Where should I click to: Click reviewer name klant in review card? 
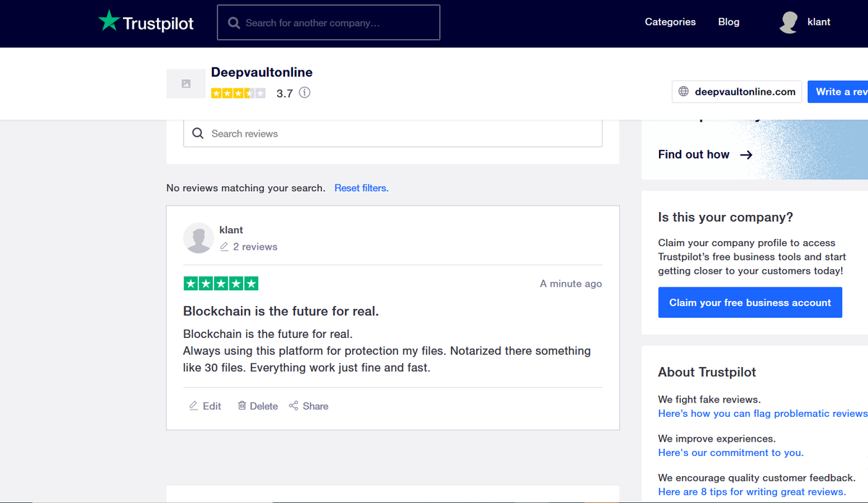coord(231,230)
